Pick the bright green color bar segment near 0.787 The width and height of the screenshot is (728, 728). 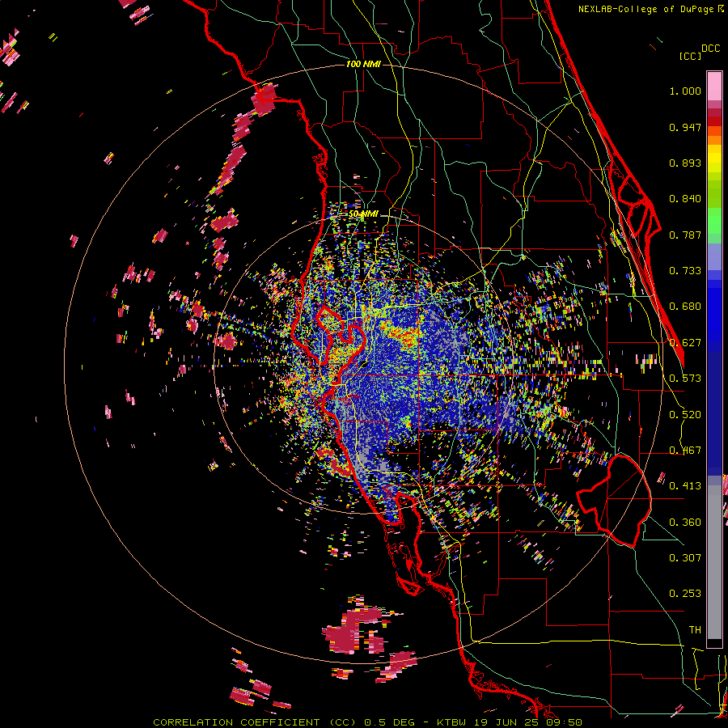[x=714, y=223]
